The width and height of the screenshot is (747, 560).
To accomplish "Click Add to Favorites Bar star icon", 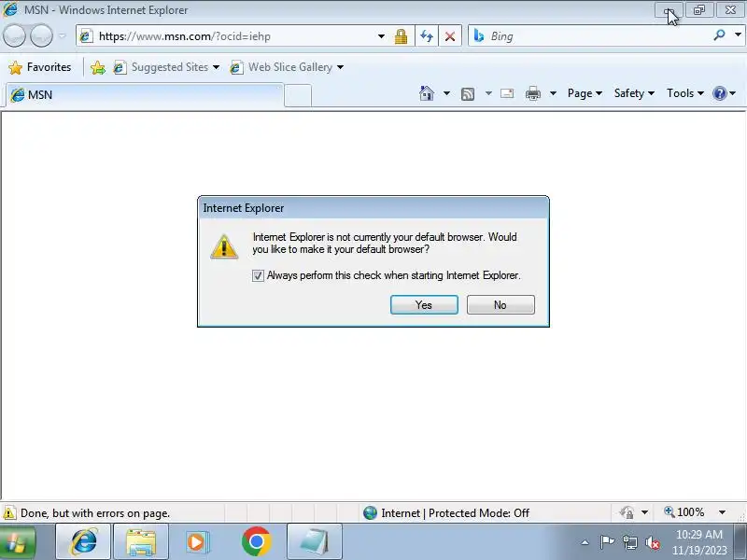I will point(98,67).
